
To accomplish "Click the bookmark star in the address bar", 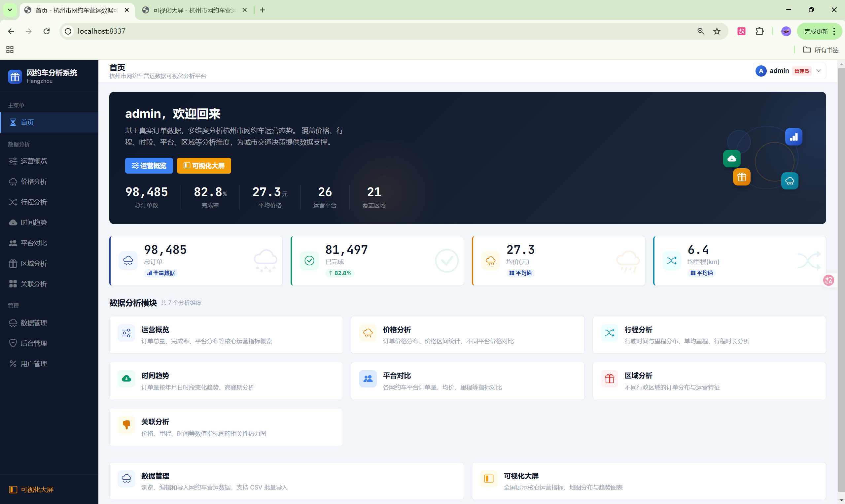I will click(717, 31).
